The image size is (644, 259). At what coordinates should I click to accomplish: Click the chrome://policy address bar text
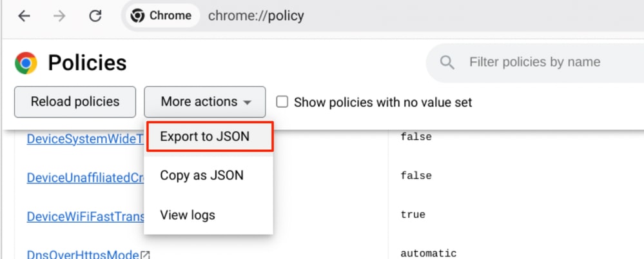[x=256, y=16]
